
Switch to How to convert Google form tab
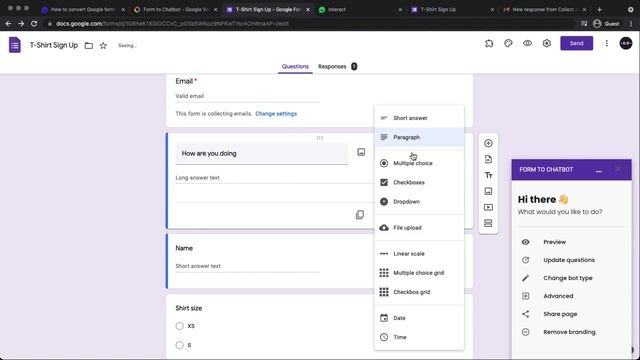[x=82, y=9]
